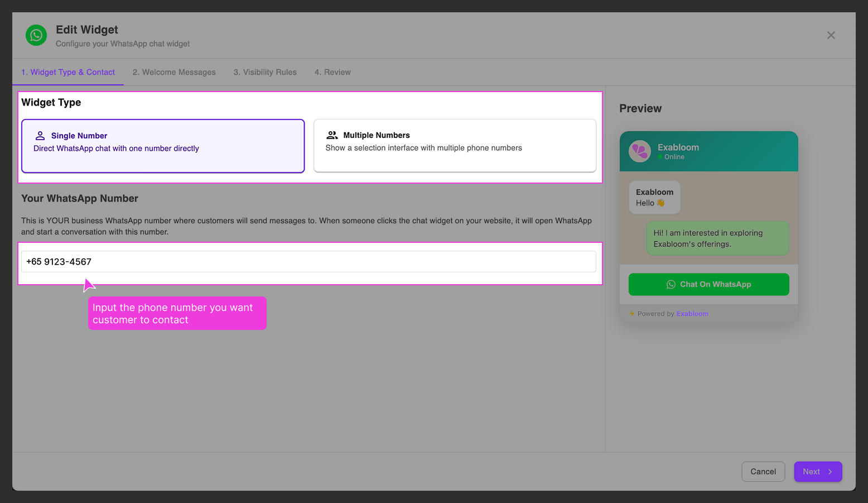Click the multiple people icon on Multiple Numbers card
Screen dimensions: 868x503
pos(332,135)
